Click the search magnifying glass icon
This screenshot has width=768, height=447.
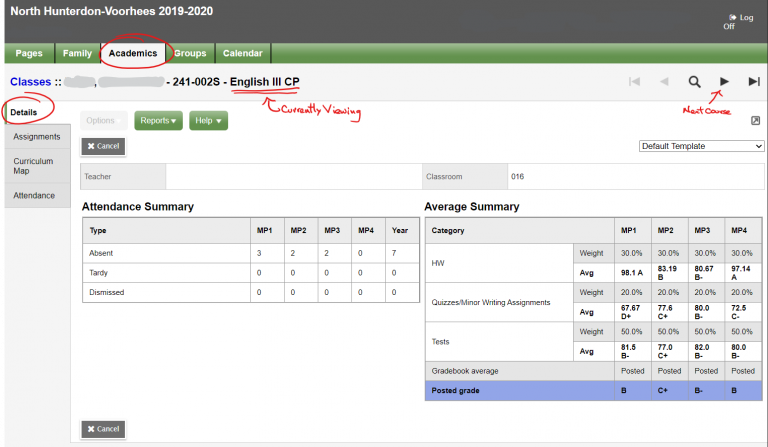(694, 81)
